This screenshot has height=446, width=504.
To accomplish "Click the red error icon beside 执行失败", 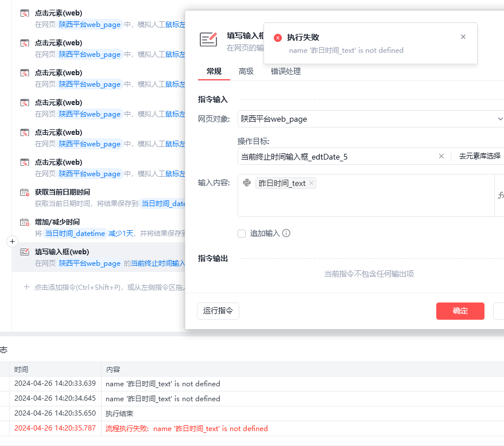I will pyautogui.click(x=278, y=38).
